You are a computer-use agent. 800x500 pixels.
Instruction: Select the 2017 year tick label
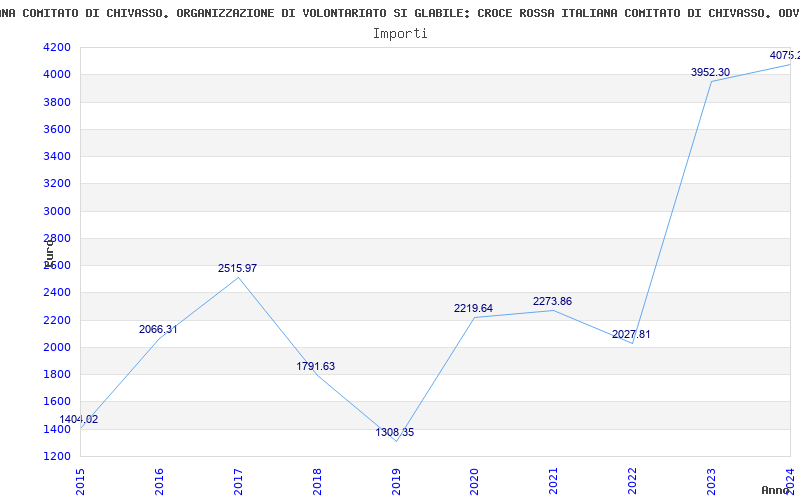238,482
